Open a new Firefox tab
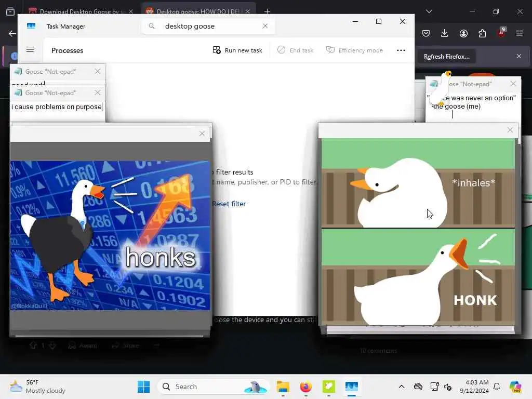Image resolution: width=532 pixels, height=399 pixels. (x=267, y=11)
